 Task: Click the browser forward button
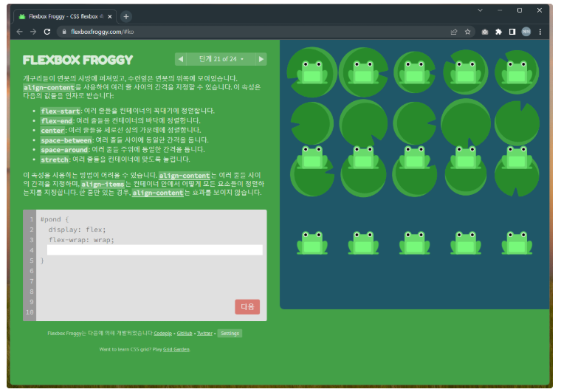[x=33, y=32]
